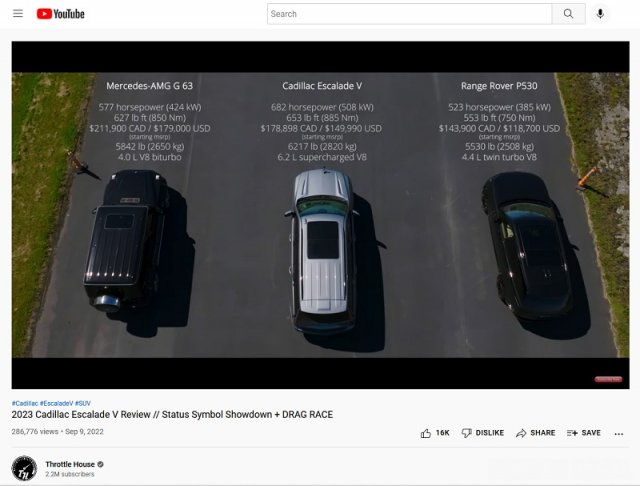Viewport: 640px width, 486px height.
Task: Click the 4.0 L V8 biturbo text
Action: pyautogui.click(x=150, y=157)
